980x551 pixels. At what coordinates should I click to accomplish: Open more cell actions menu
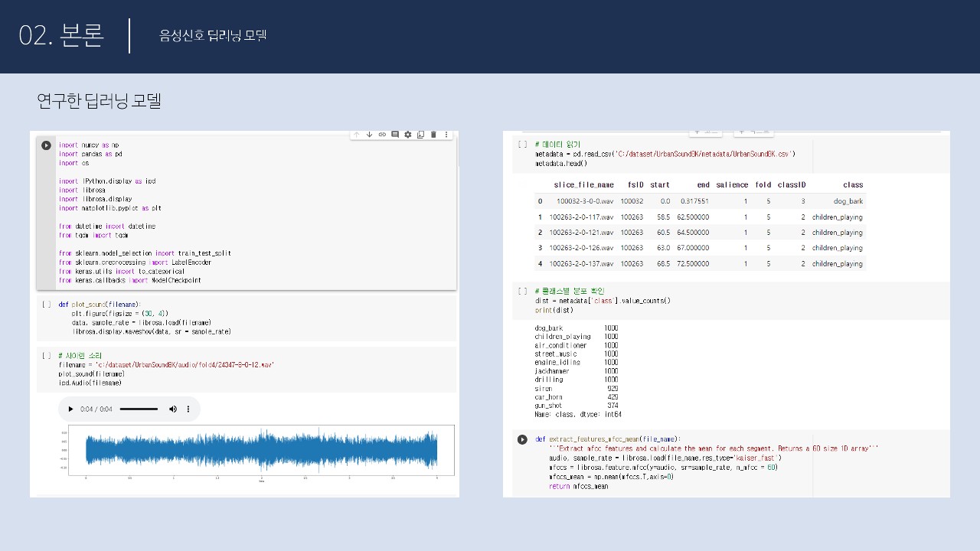point(446,135)
